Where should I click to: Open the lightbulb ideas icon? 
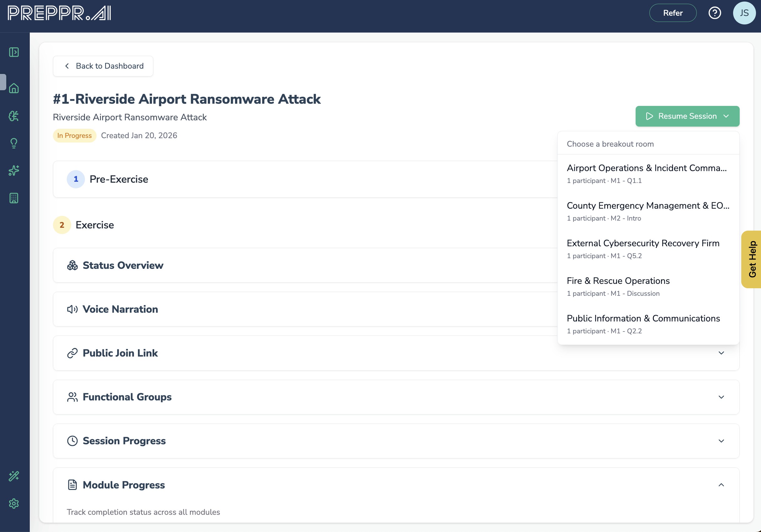click(14, 143)
